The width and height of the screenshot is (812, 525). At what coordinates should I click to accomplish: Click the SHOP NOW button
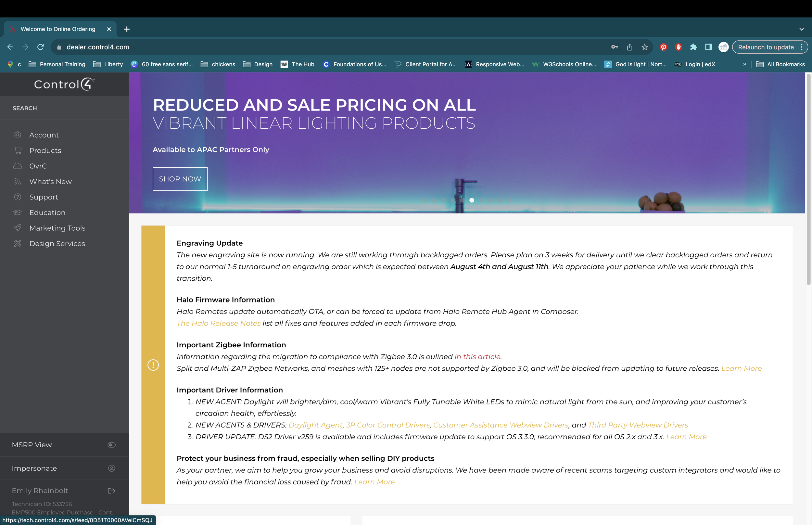point(180,179)
